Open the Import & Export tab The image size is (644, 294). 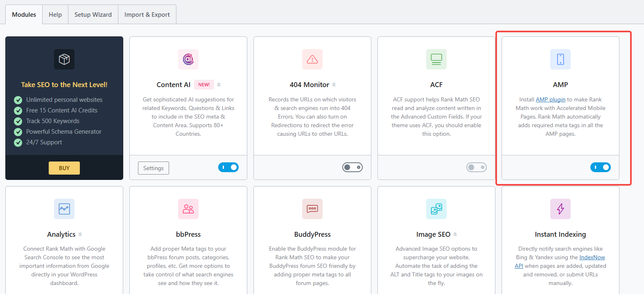[147, 15]
